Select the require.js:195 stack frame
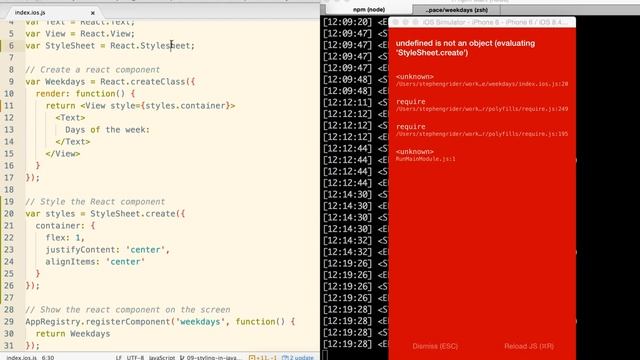The height and width of the screenshot is (360, 640). (x=482, y=130)
